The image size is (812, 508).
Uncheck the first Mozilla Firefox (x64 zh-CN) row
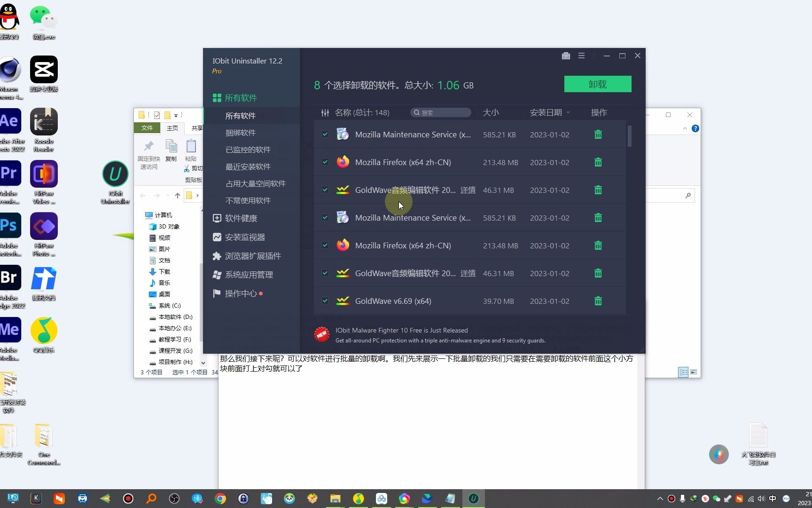325,162
